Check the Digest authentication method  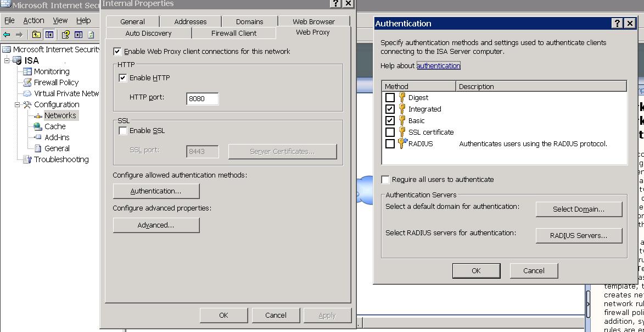click(x=390, y=97)
